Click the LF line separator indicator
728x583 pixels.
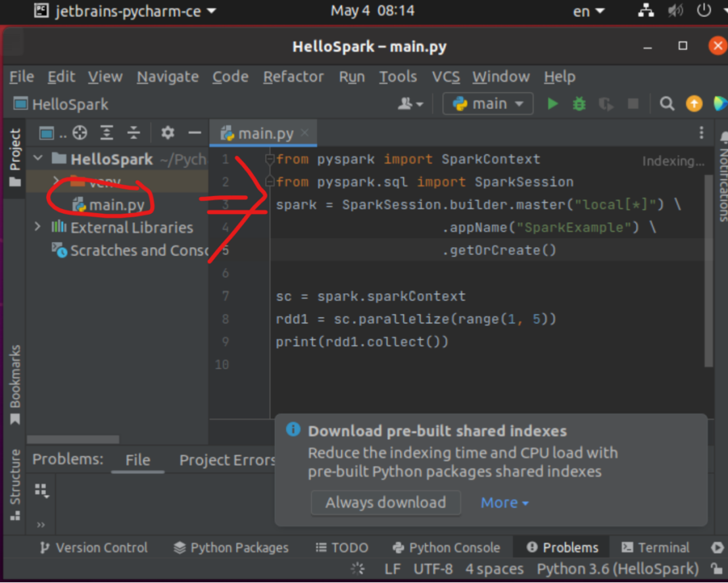[393, 569]
